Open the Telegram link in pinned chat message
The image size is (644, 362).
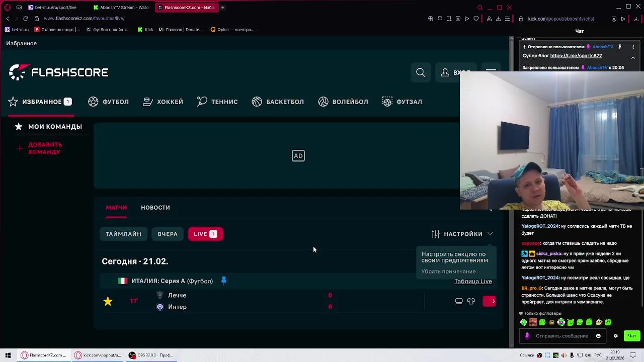click(576, 56)
